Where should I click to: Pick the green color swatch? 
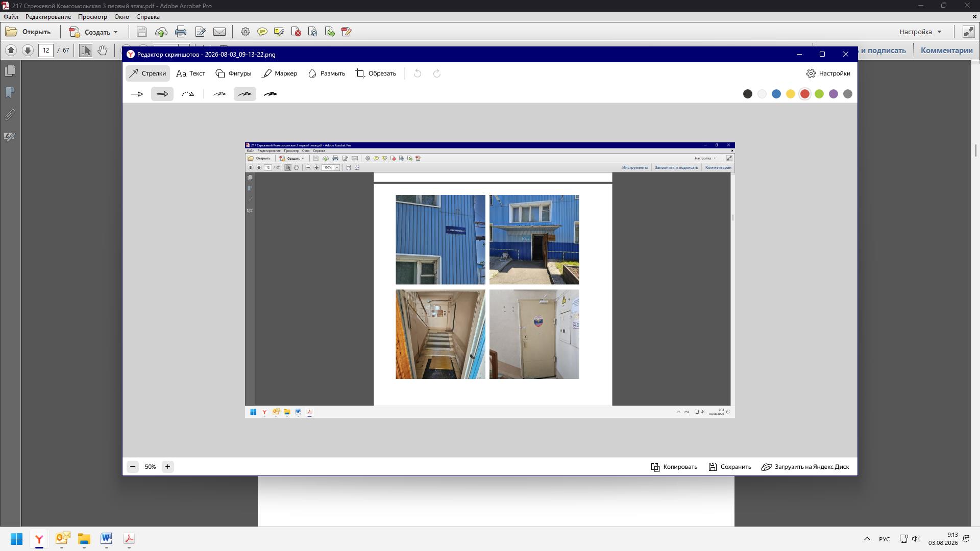[x=819, y=94]
